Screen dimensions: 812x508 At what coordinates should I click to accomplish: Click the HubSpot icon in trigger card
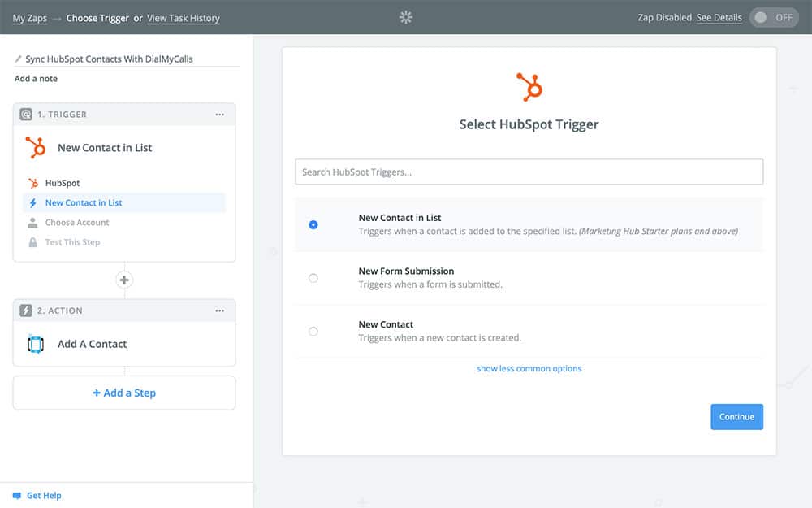[x=36, y=148]
